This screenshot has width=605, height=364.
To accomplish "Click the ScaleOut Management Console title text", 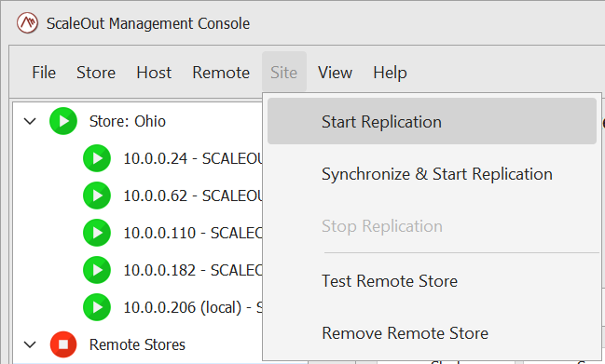I will point(148,23).
